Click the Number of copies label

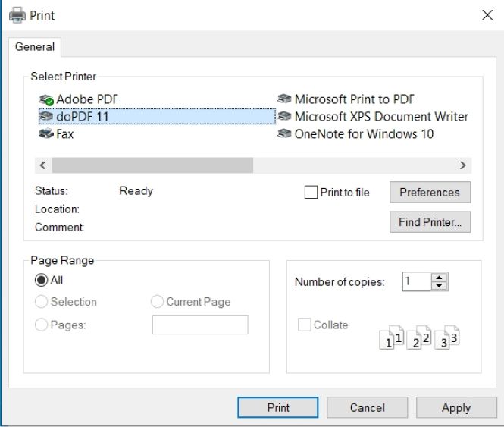340,282
